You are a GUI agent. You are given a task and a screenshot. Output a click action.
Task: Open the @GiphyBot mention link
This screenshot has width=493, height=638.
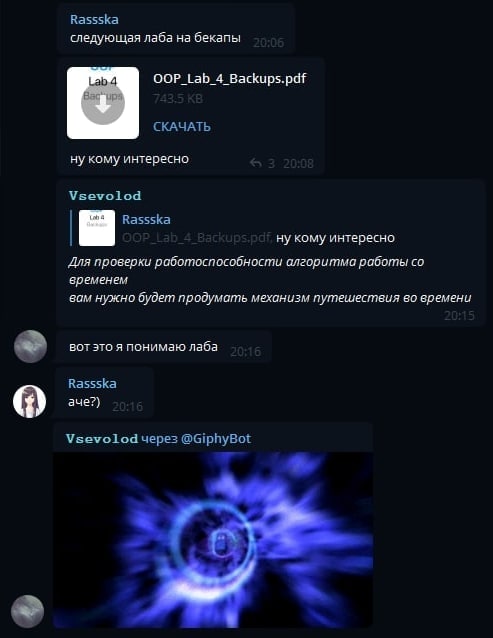pyautogui.click(x=216, y=439)
